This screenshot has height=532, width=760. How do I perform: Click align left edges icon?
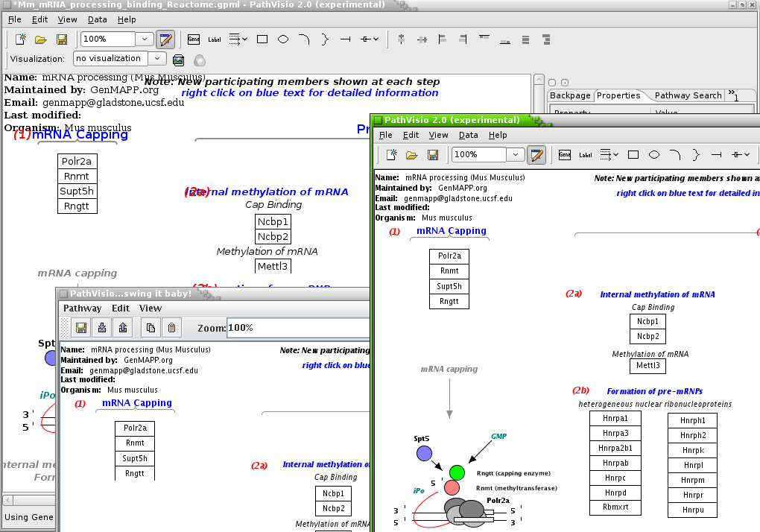(442, 39)
